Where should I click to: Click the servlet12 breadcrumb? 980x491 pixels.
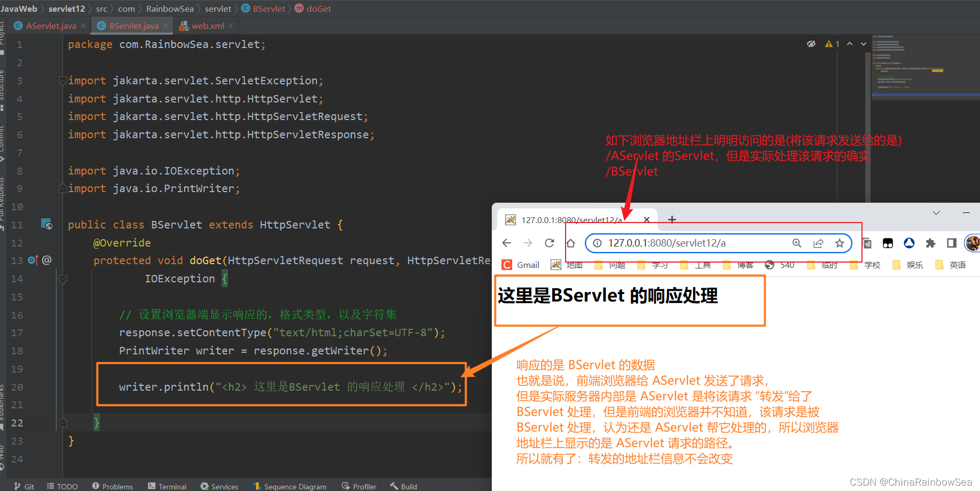coord(67,9)
